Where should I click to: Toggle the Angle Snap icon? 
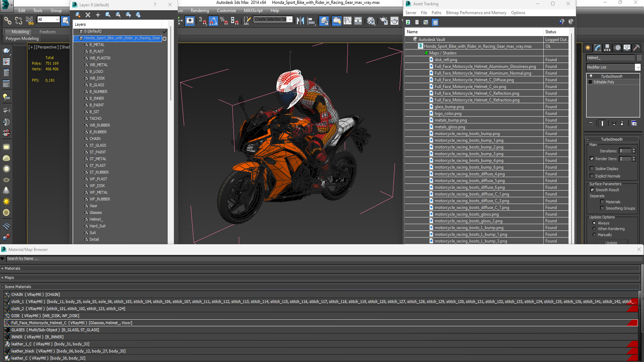tap(213, 21)
